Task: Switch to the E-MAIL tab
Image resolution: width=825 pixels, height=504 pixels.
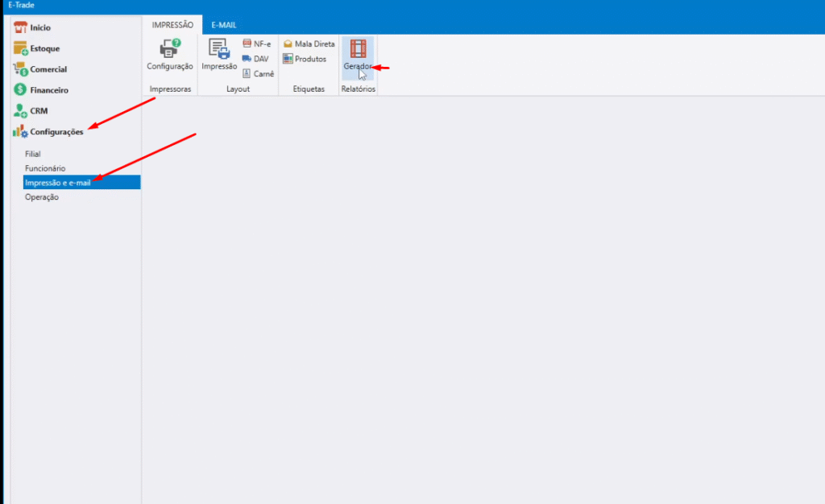Action: click(x=224, y=25)
